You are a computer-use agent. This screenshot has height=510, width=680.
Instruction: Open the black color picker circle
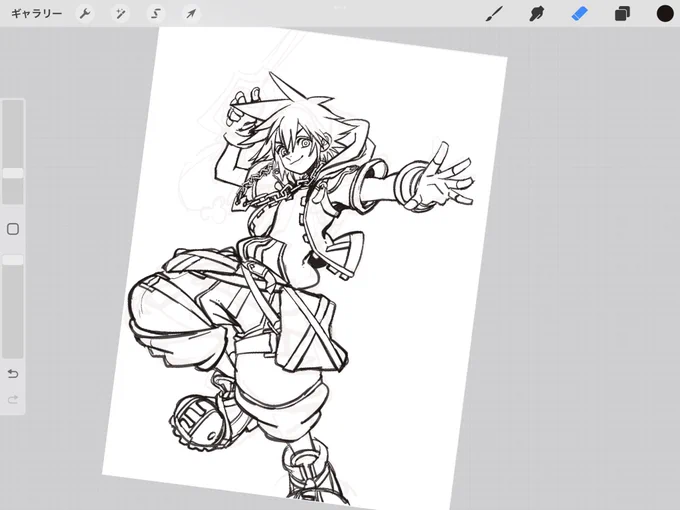pyautogui.click(x=665, y=13)
